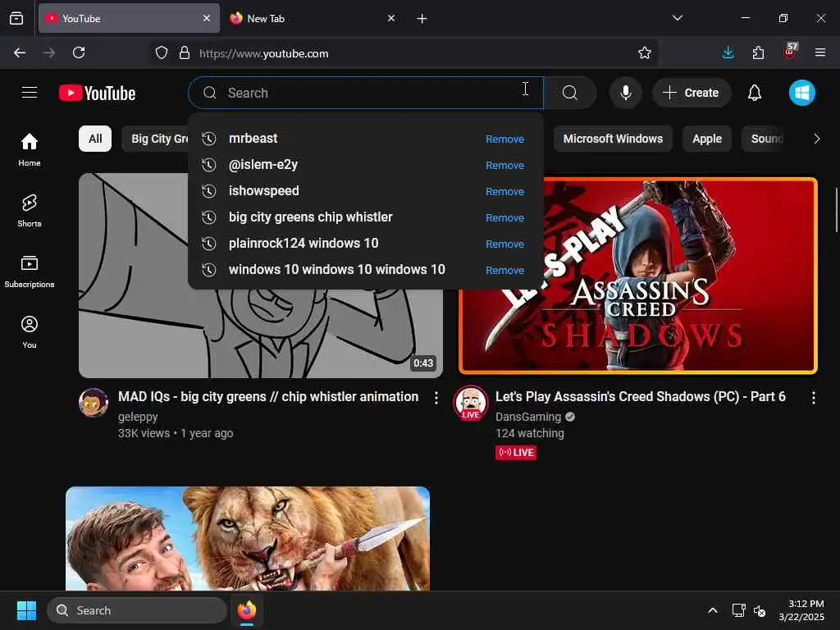The height and width of the screenshot is (630, 840).
Task: Remove ishowspeed from search history
Action: coord(504,191)
